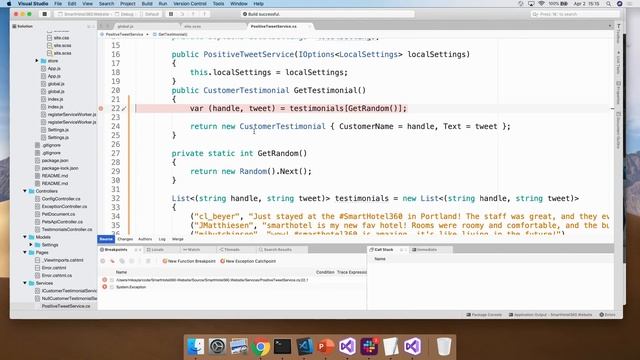Click New Function Breakpoint
Viewport: 640px width, 360px height.
pyautogui.click(x=189, y=261)
